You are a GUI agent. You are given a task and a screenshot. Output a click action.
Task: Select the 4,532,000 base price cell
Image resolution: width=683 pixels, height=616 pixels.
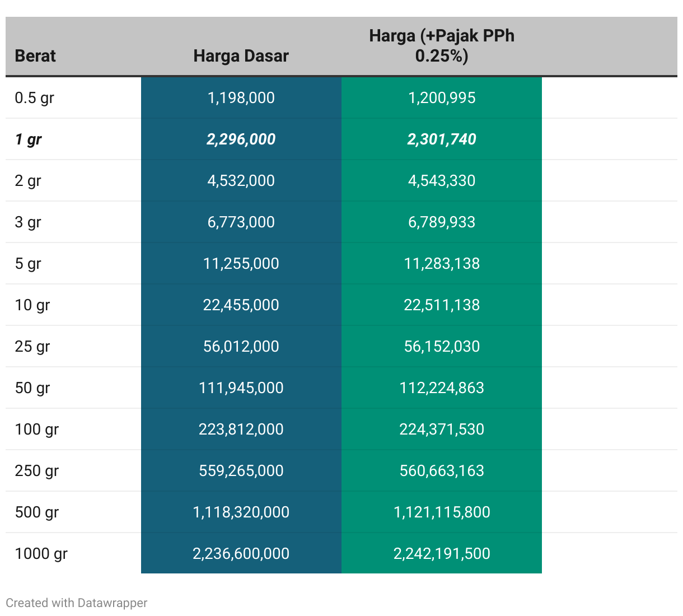tap(241, 181)
